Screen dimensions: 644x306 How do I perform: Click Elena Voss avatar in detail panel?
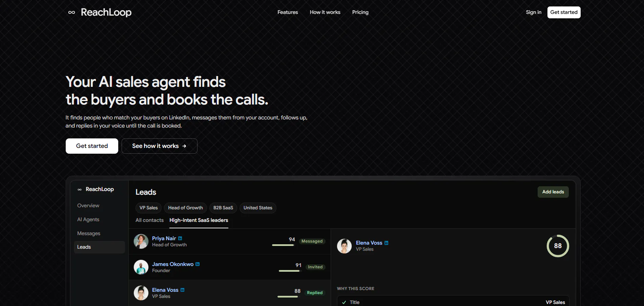[345, 246]
